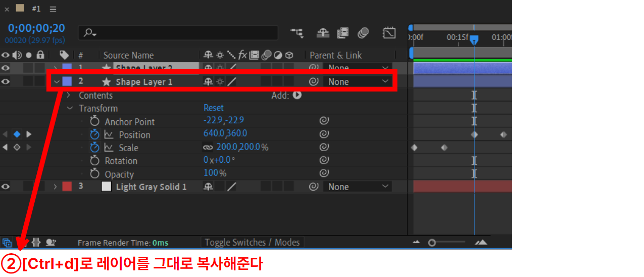Click the Video eye column header icon
This screenshot has width=644, height=277.
pyautogui.click(x=6, y=55)
